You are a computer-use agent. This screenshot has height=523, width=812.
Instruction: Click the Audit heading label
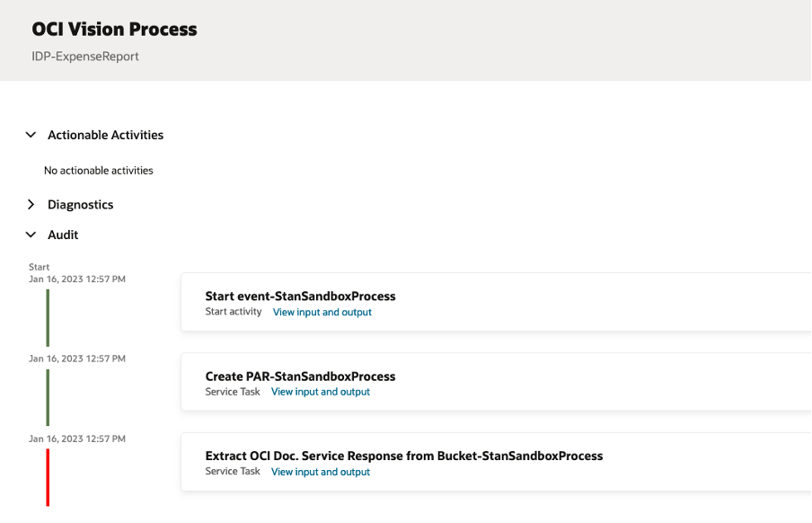click(x=63, y=235)
